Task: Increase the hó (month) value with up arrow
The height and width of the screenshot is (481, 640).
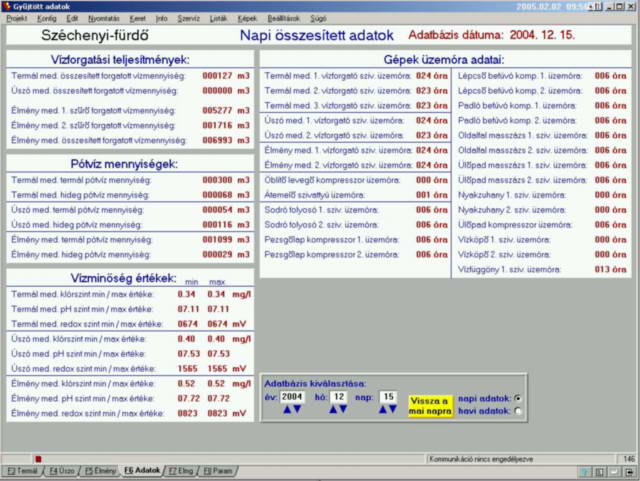Action: coord(333,409)
